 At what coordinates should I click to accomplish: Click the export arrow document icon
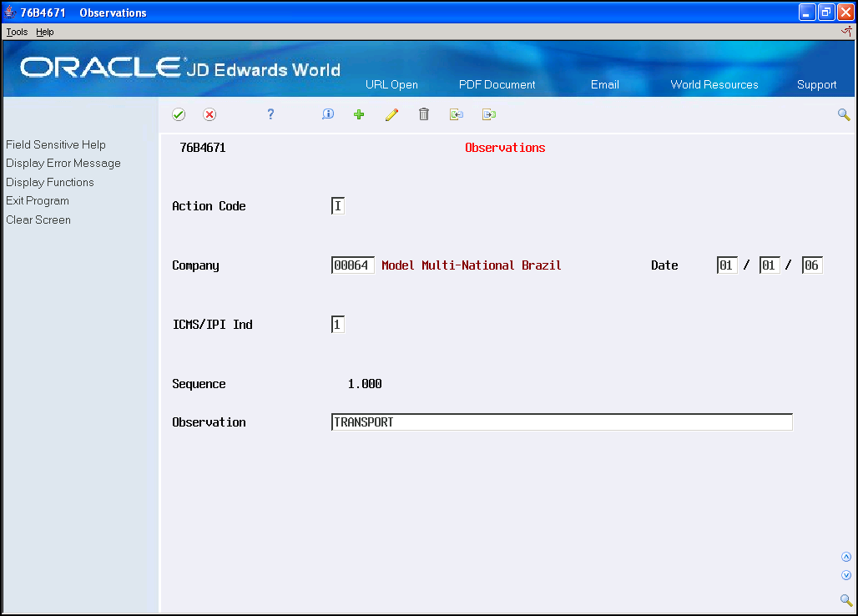coord(489,114)
